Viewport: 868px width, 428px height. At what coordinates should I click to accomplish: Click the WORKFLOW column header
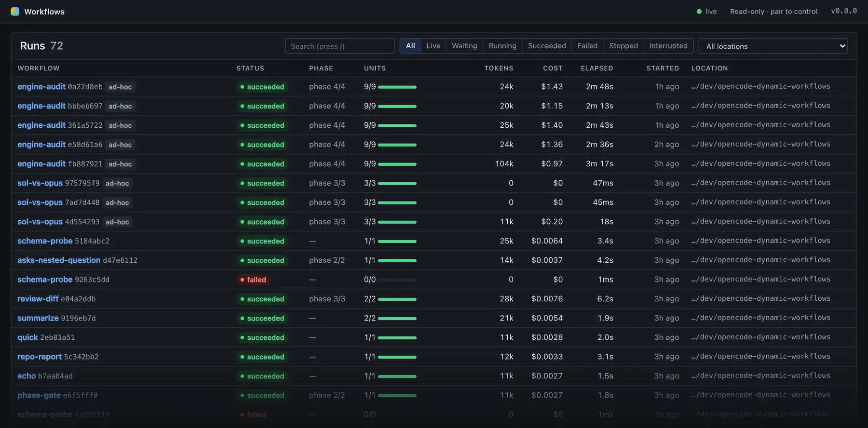(x=39, y=68)
